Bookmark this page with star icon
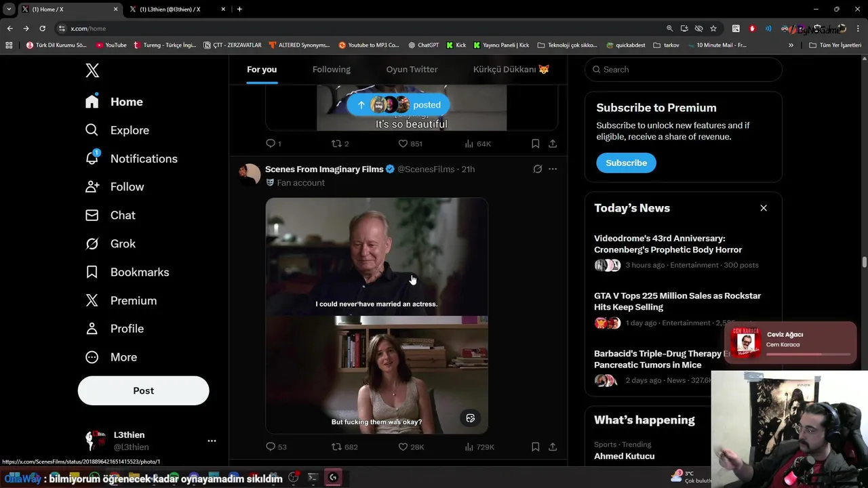Viewport: 868px width, 488px height. [x=713, y=28]
